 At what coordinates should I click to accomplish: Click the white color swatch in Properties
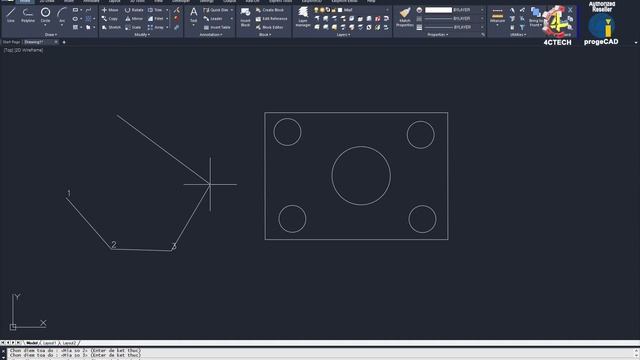click(438, 10)
